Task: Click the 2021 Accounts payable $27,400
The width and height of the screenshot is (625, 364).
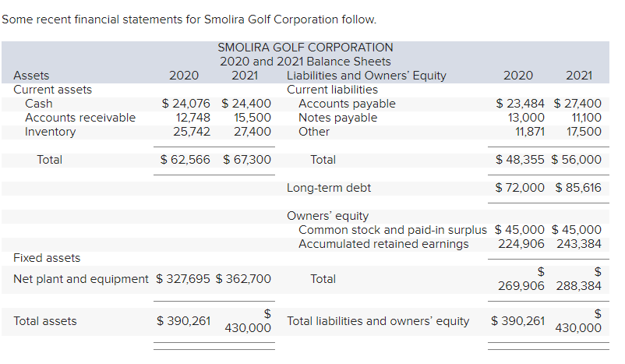Action: point(577,104)
